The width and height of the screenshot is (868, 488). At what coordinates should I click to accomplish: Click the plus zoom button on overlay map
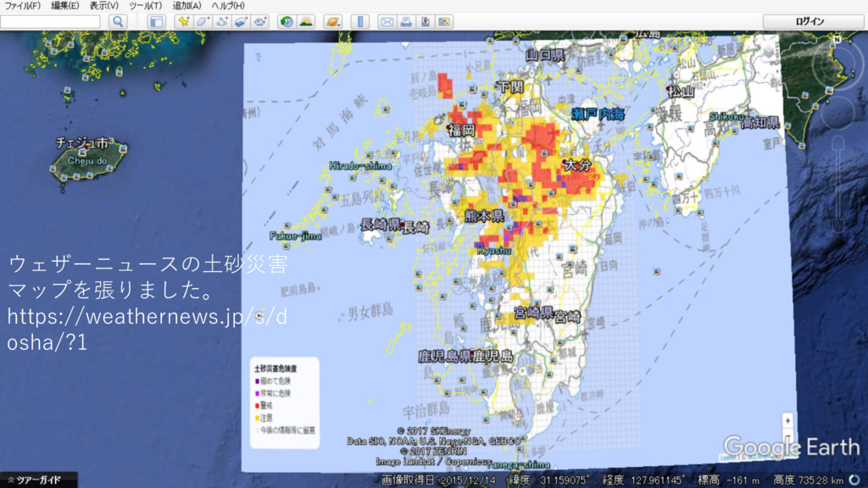(787, 421)
